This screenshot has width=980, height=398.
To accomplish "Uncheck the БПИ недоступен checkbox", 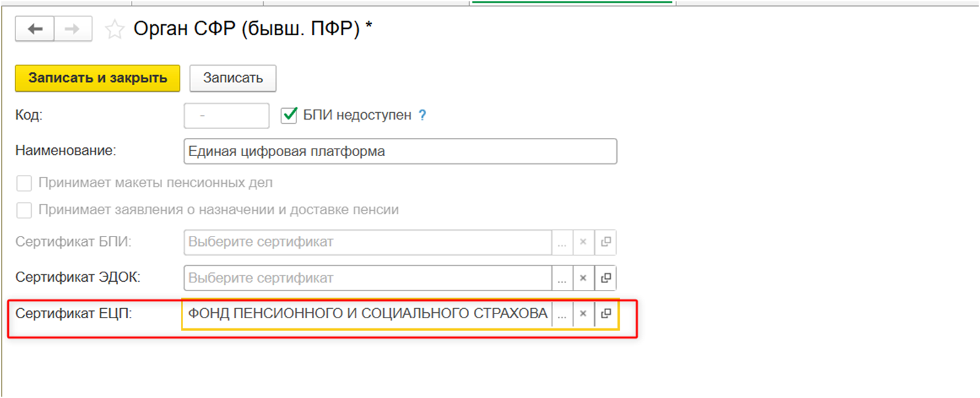I will 289,116.
